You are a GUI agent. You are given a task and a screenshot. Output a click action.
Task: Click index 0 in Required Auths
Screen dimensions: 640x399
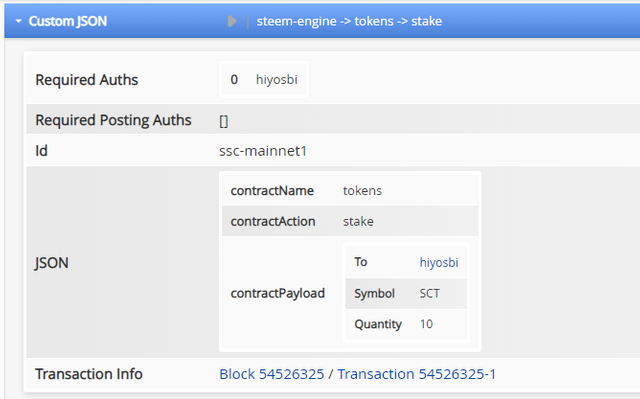coord(234,80)
